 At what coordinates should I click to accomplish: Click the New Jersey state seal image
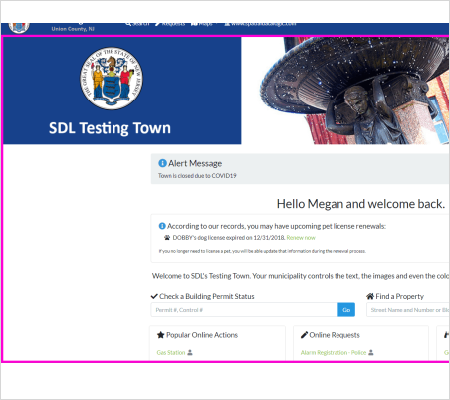point(111,78)
